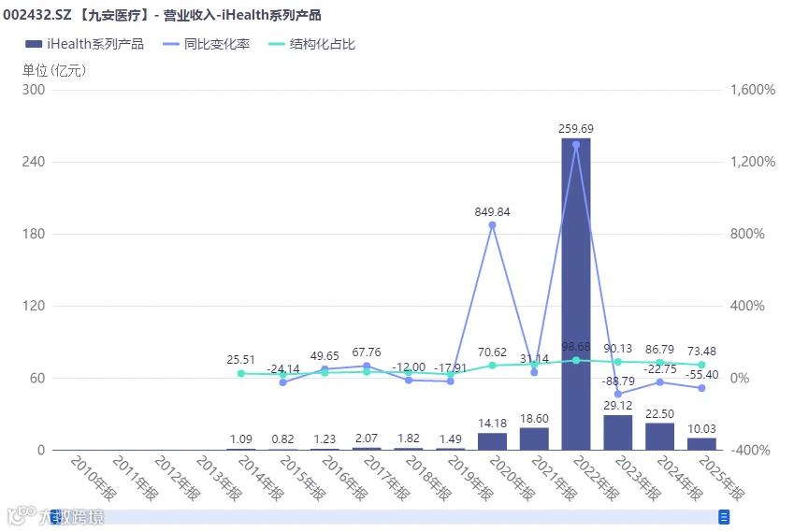This screenshot has height=532, width=794.
Task: Click the 240 left axis tick label
Action: (34, 162)
